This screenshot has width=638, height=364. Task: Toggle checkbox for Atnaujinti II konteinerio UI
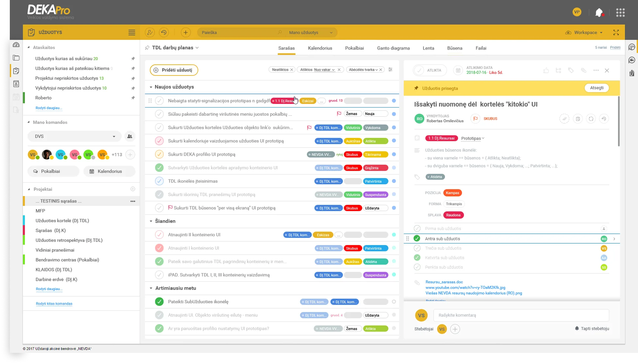pyautogui.click(x=159, y=235)
